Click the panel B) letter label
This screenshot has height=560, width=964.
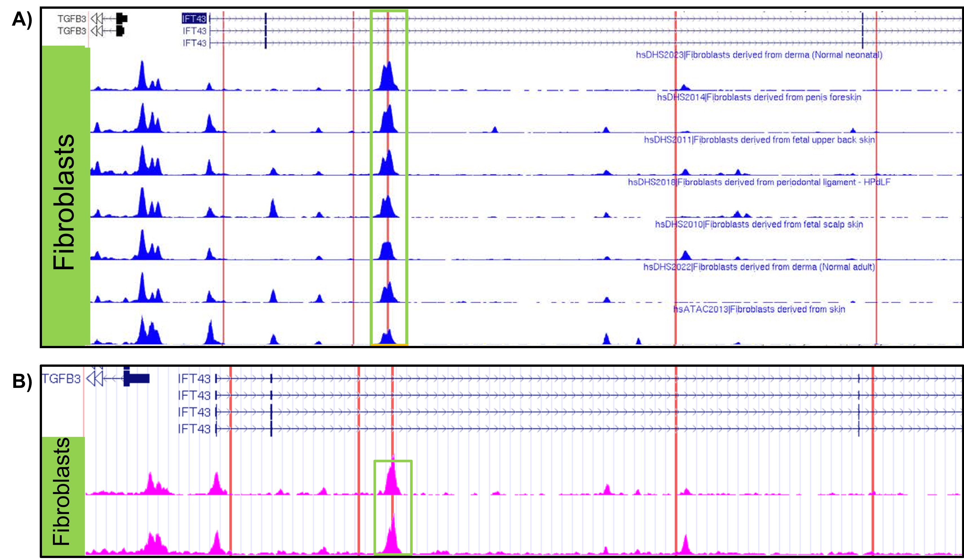pos(22,381)
